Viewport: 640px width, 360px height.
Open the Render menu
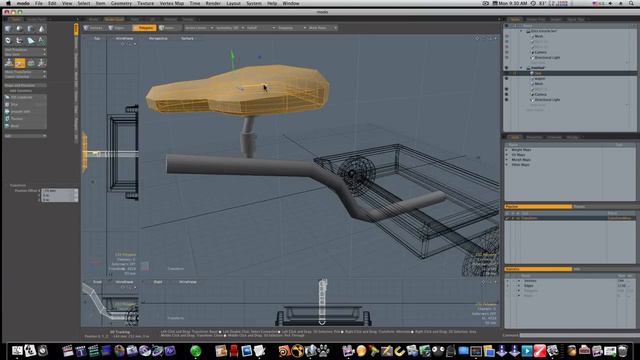[213, 3]
